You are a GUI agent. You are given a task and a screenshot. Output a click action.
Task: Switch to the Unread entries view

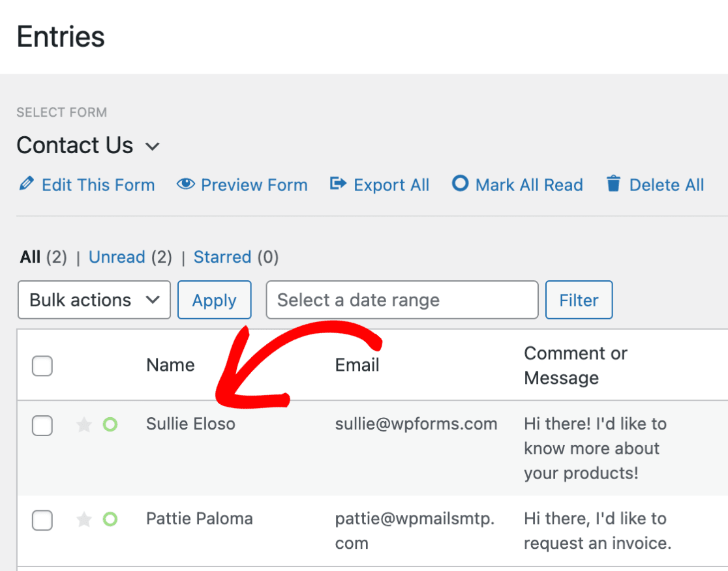[117, 257]
